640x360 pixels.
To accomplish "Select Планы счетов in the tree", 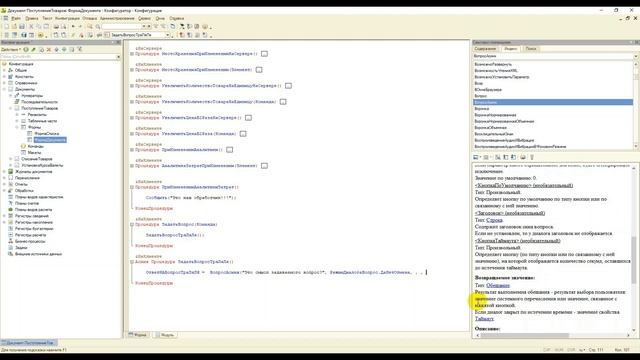I will (27, 203).
